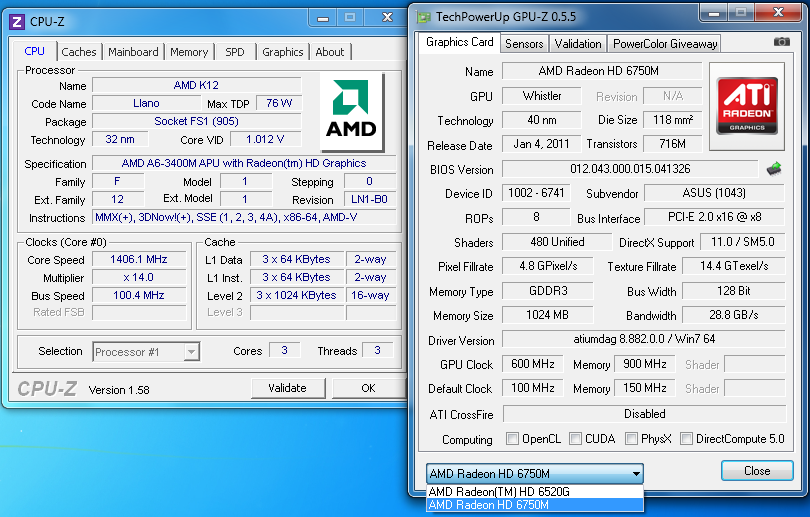Viewport: 810px width, 517px height.
Task: Click the Memory Size value 1024 MB
Action: (x=548, y=315)
